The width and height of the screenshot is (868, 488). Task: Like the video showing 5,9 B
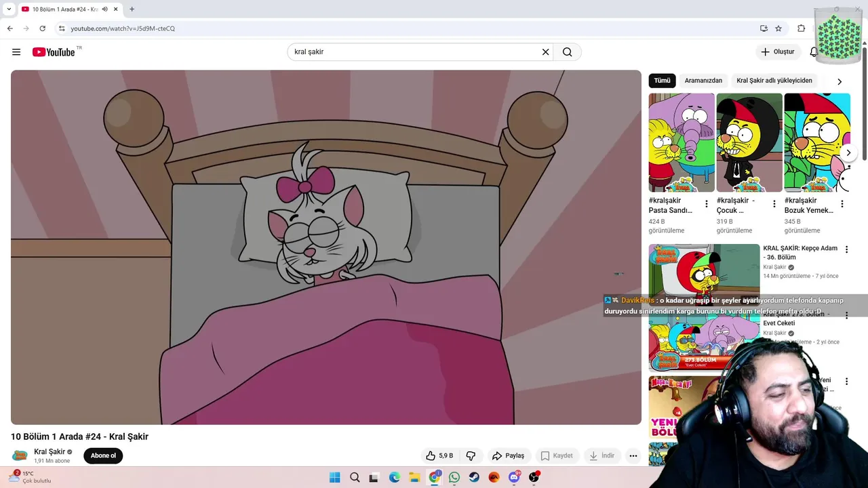click(x=439, y=455)
